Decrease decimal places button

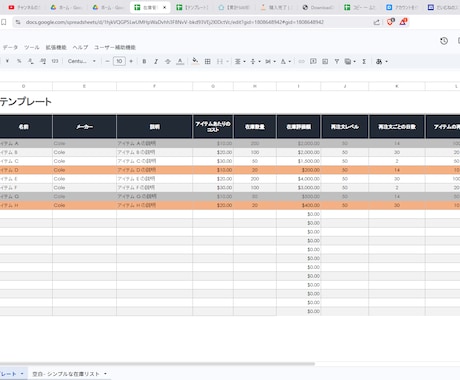31,61
